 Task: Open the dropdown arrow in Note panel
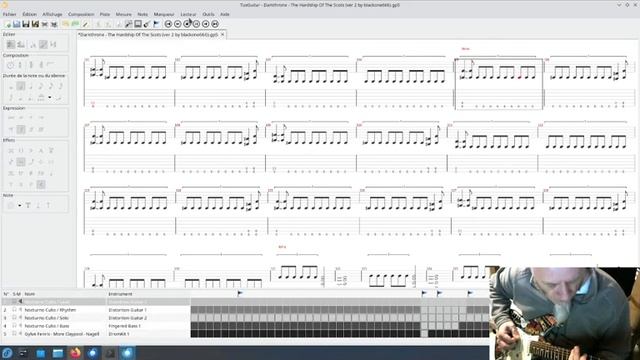pos(19,205)
